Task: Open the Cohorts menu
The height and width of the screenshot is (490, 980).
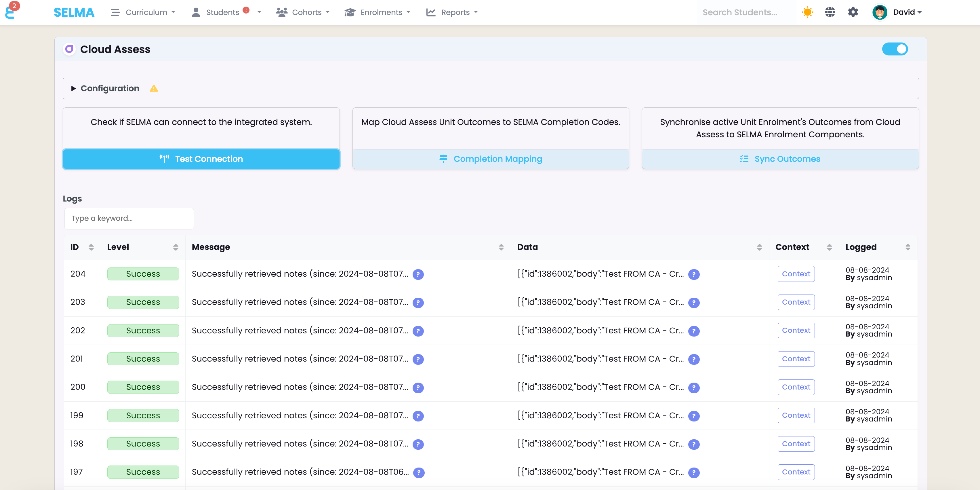Action: click(303, 12)
